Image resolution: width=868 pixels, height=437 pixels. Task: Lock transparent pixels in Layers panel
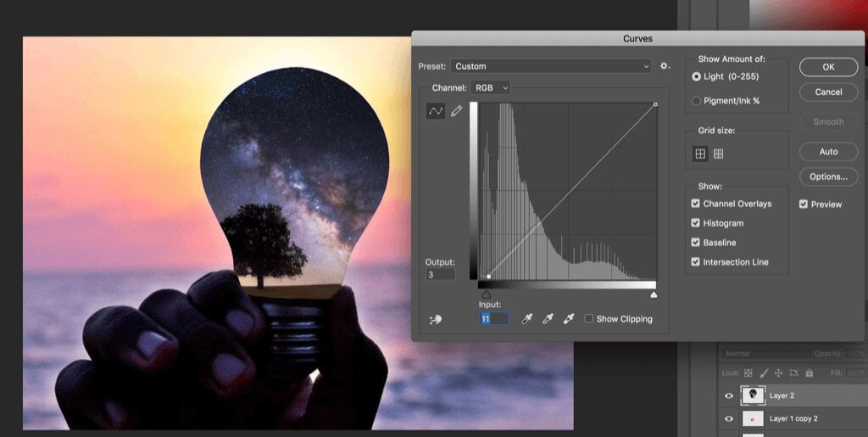(748, 373)
